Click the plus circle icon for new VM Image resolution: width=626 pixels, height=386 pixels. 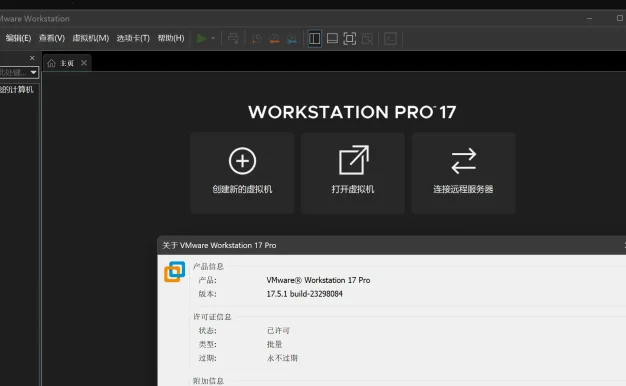tap(242, 161)
